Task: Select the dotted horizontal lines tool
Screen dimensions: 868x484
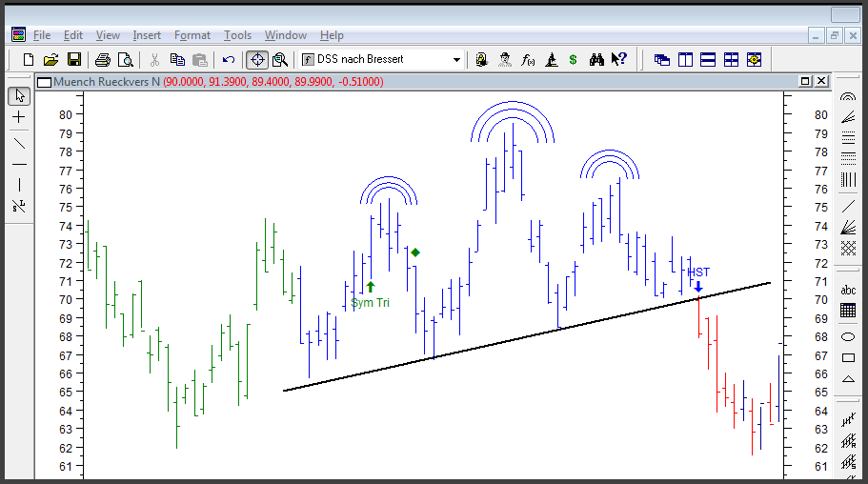Action: pos(848,158)
